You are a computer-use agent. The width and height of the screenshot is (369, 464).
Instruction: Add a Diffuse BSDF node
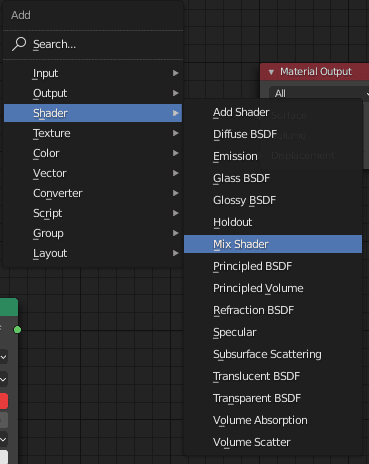pyautogui.click(x=273, y=134)
